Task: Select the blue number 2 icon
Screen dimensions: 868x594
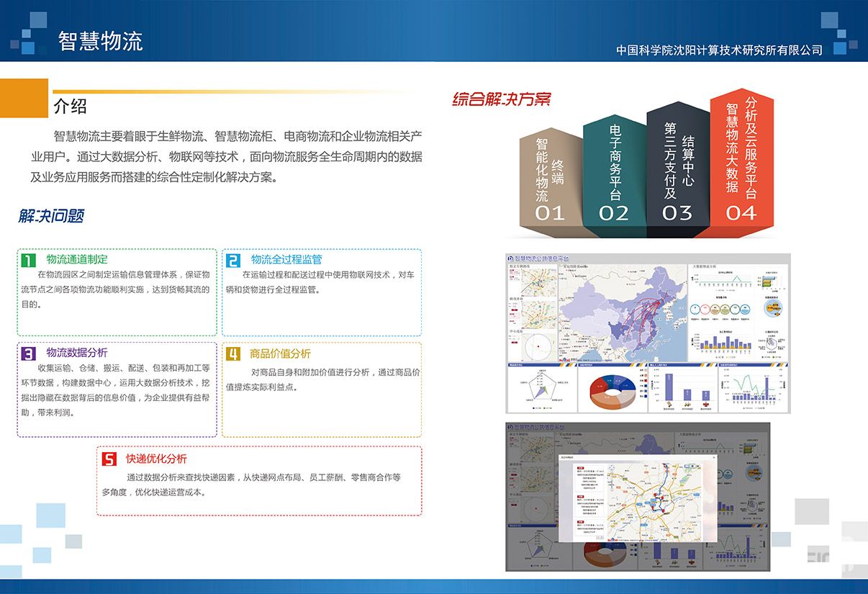Action: [232, 260]
